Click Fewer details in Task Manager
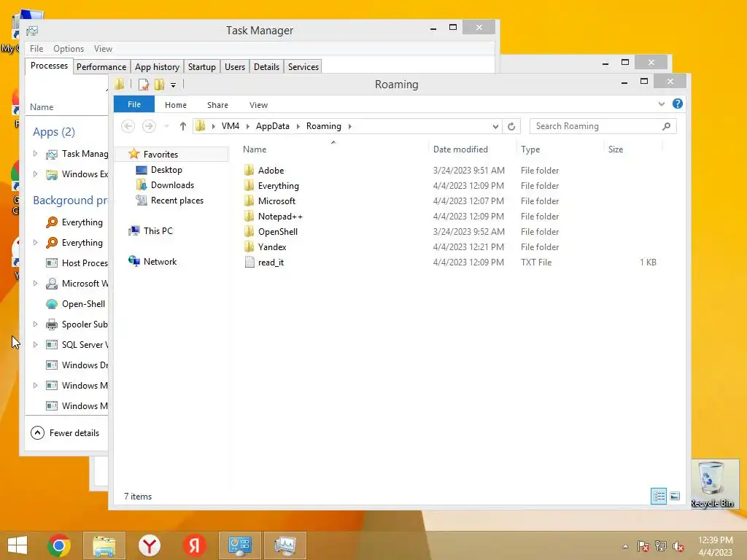 (x=65, y=433)
